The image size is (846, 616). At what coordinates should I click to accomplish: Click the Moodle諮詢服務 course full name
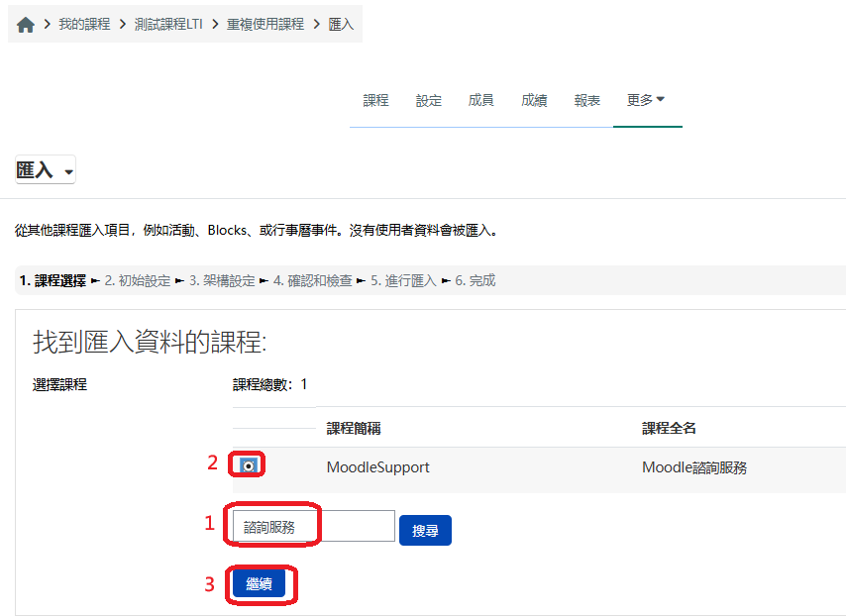coord(694,467)
